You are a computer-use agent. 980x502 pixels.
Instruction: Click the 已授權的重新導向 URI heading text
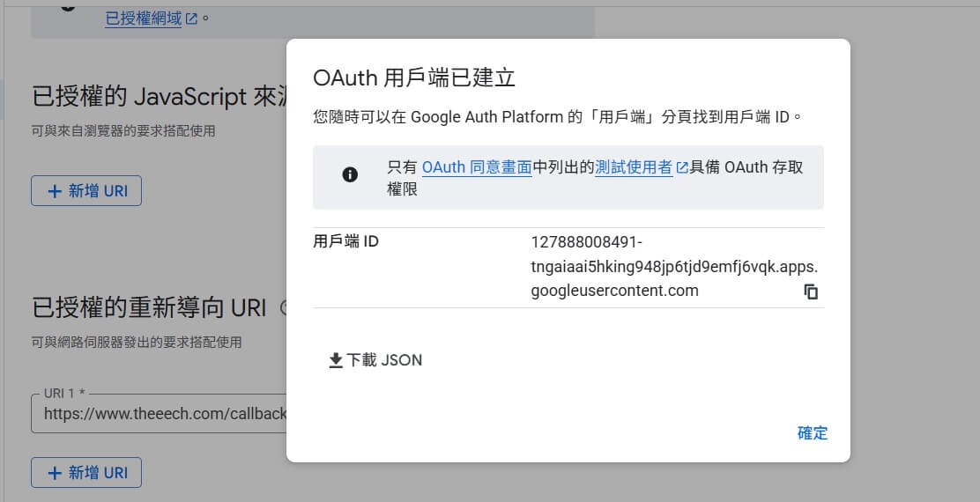point(148,307)
